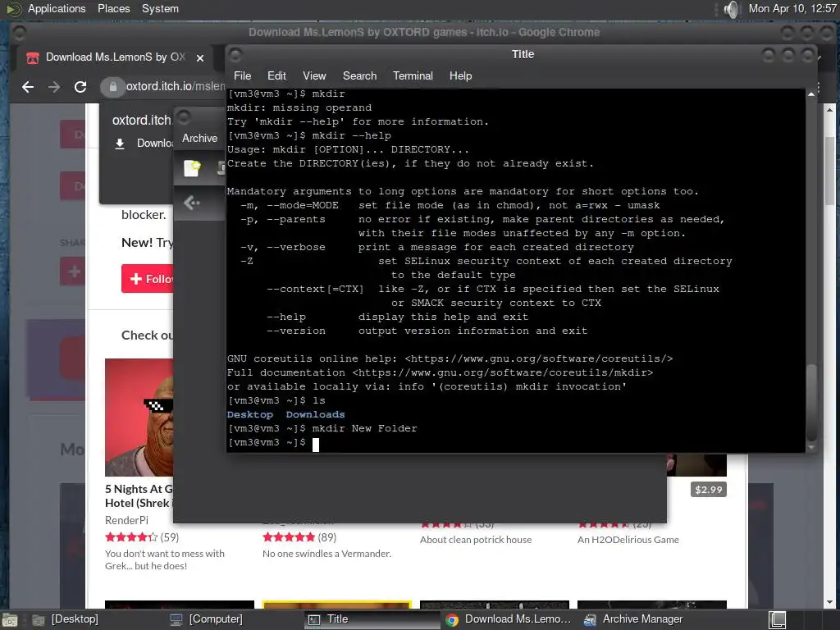
Task: Click the terminal window menu button beside Title
Action: pyautogui.click(x=235, y=55)
